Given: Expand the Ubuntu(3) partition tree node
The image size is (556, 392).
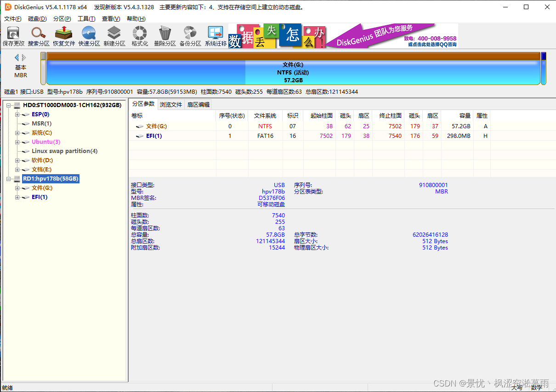Looking at the screenshot, I should coord(17,142).
